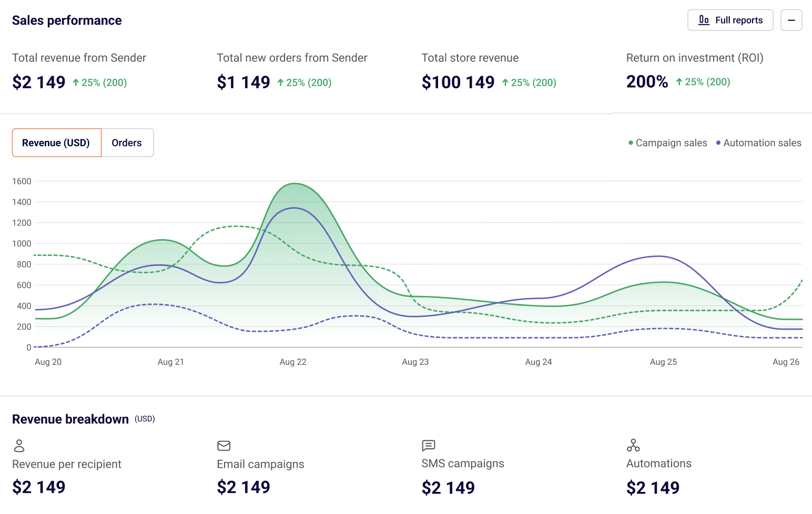Viewport: 812px width, 514px height.
Task: Click the Email campaigns envelope icon
Action: tap(224, 446)
